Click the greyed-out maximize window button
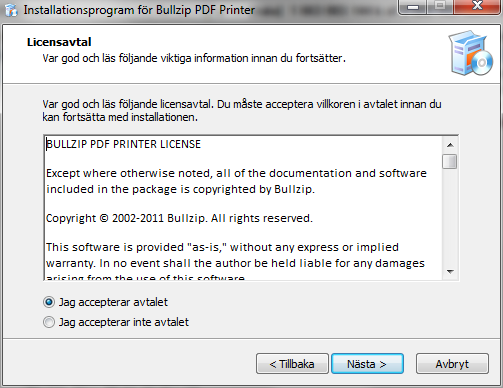The width and height of the screenshot is (503, 388). (x=440, y=6)
